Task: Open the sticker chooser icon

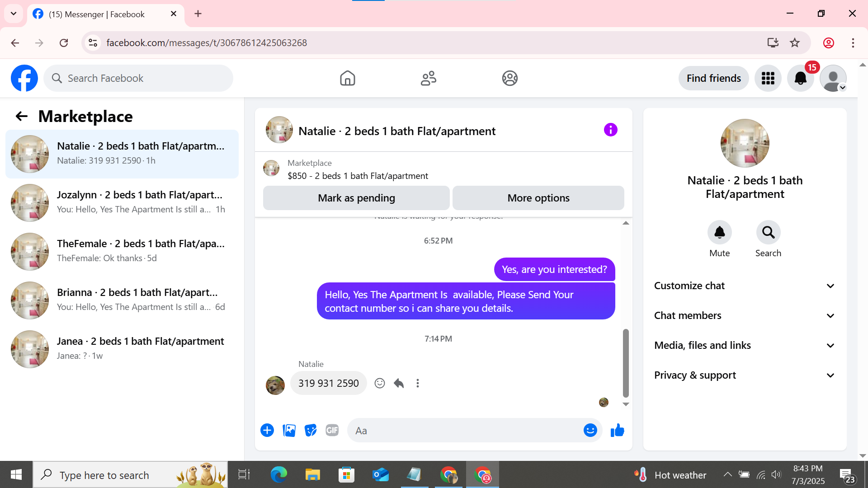Action: pos(311,431)
